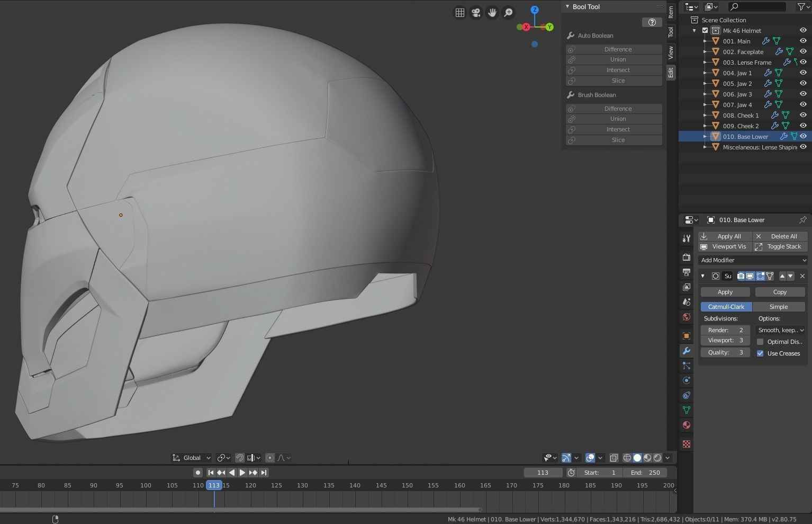This screenshot has height=524, width=812.
Task: Click the zoom view magnifier icon
Action: (508, 13)
